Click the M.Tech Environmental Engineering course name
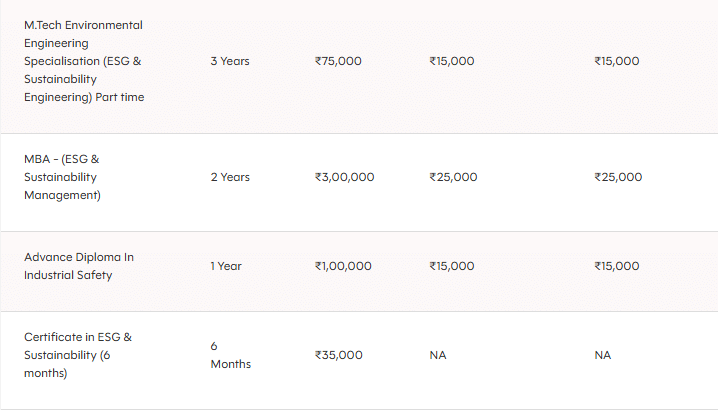This screenshot has height=410, width=718. point(83,61)
